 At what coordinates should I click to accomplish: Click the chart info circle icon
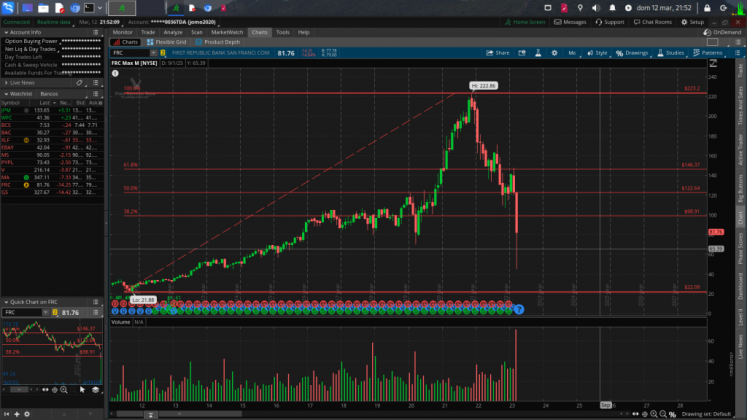pos(115,73)
